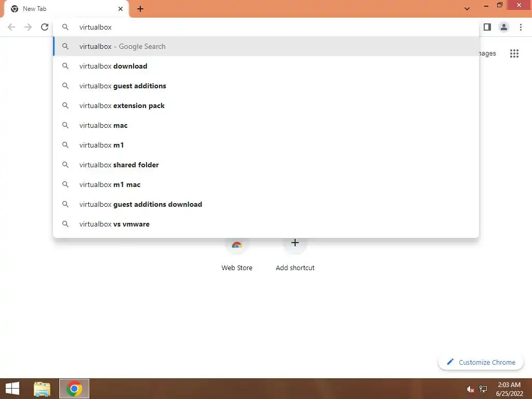Click the browser Back arrow
This screenshot has height=399, width=532.
pyautogui.click(x=11, y=27)
